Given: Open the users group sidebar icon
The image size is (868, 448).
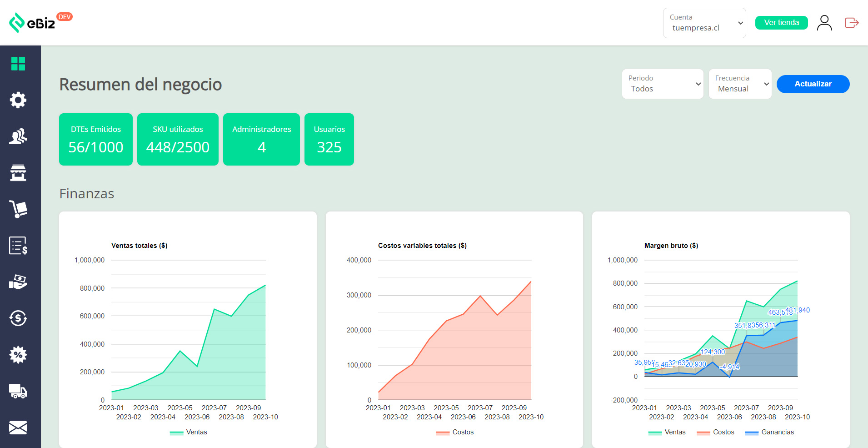Looking at the screenshot, I should (x=18, y=136).
